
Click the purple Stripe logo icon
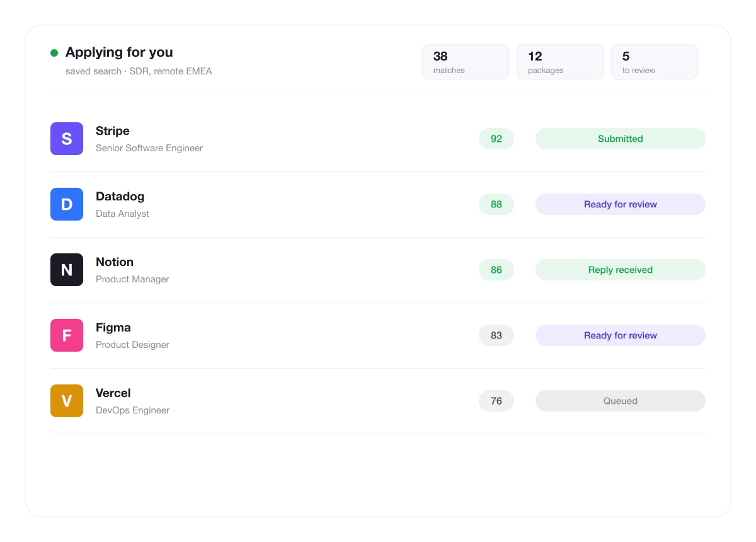tap(67, 139)
